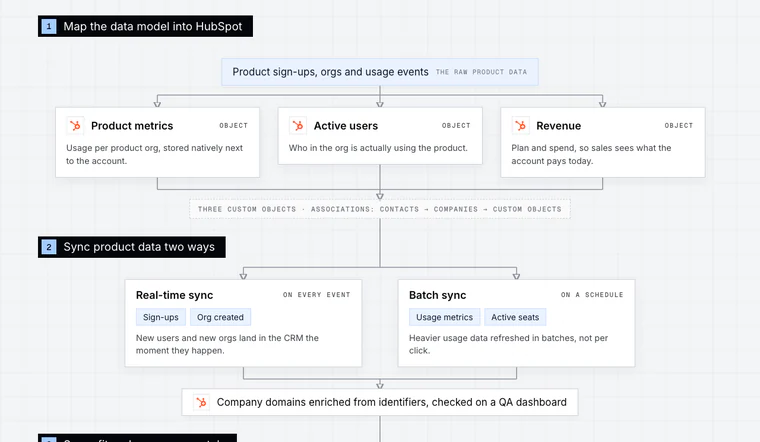Click 'Map the data model into HubSpot' heading
760x442 pixels.
tap(153, 26)
